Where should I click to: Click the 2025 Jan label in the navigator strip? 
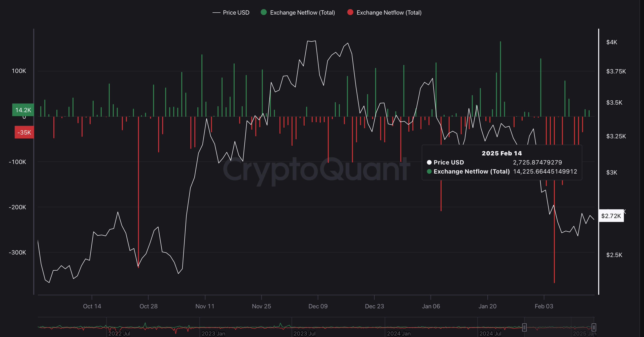(x=585, y=334)
